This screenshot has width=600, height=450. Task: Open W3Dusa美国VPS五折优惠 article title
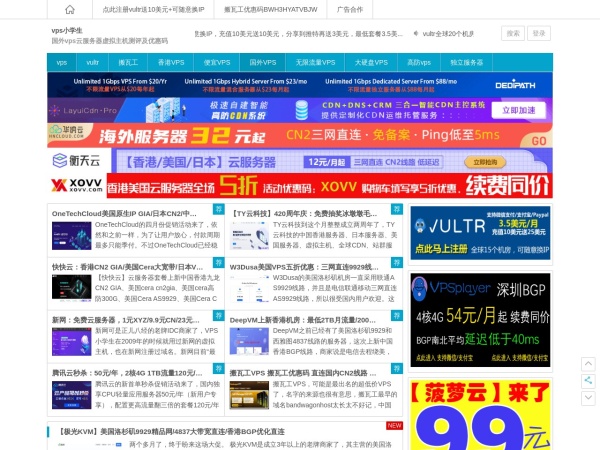pyautogui.click(x=304, y=267)
